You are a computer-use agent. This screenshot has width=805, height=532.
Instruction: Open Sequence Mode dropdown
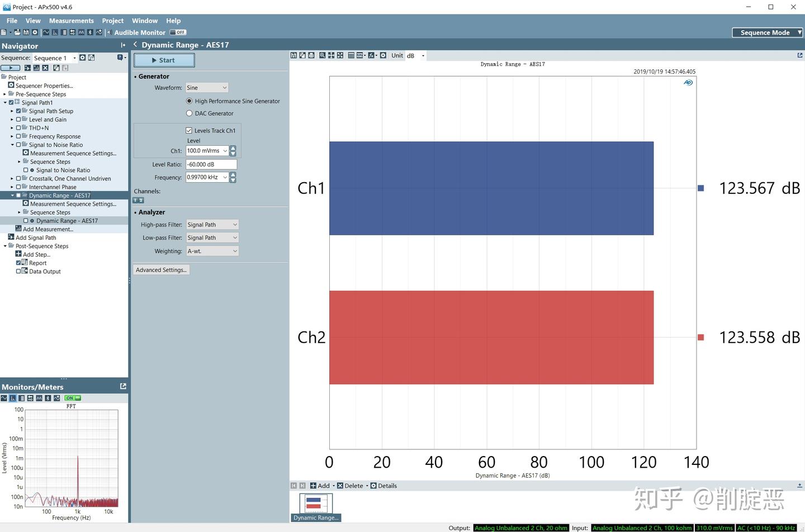tap(768, 32)
